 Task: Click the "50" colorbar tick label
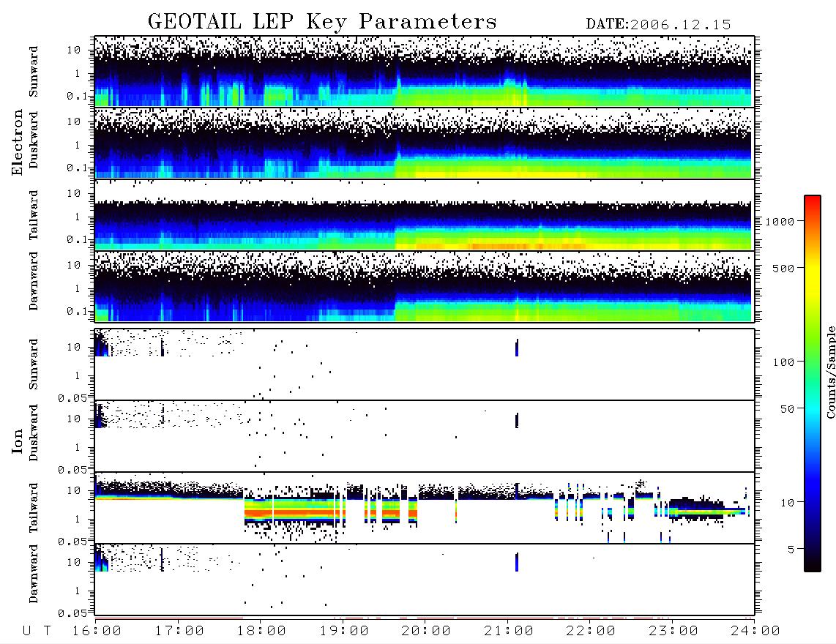[787, 409]
